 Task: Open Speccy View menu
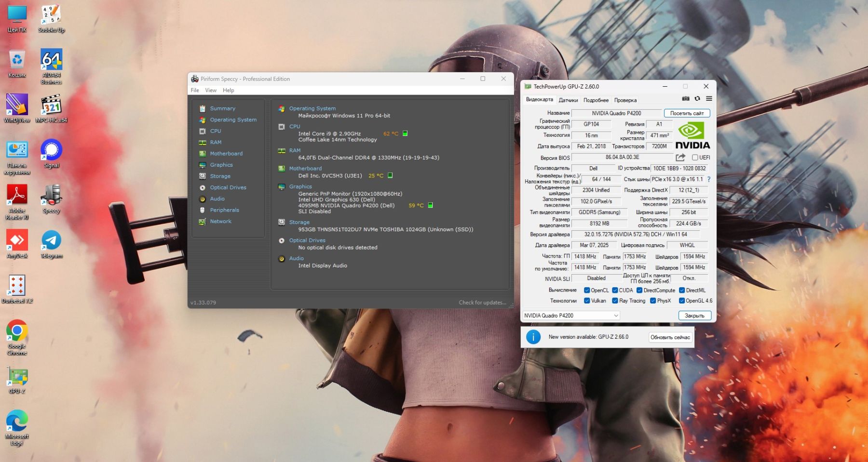211,90
